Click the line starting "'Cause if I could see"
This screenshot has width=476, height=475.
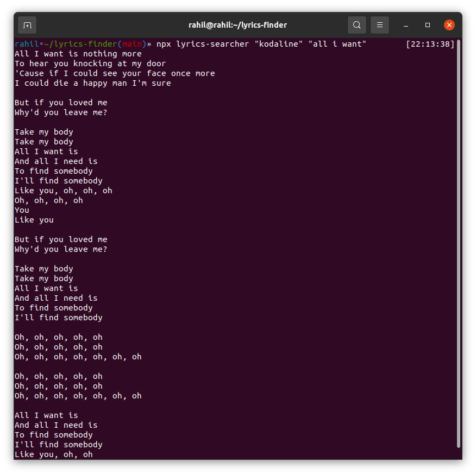coord(115,73)
